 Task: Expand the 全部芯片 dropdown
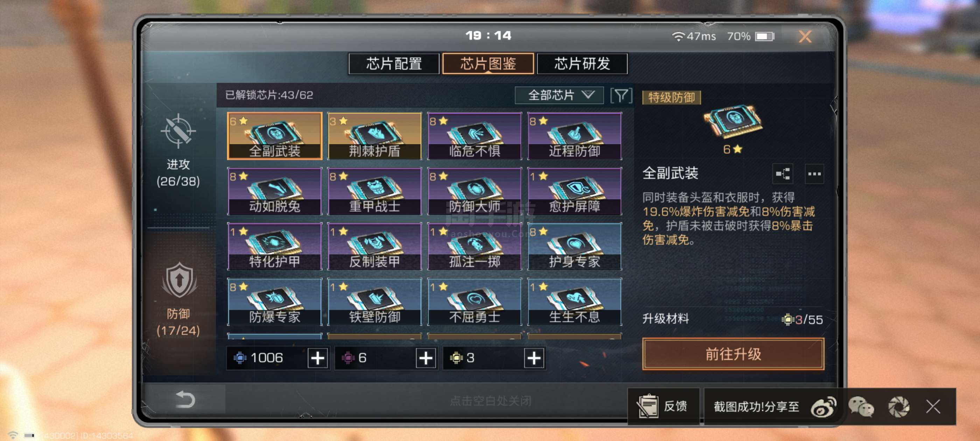(559, 95)
